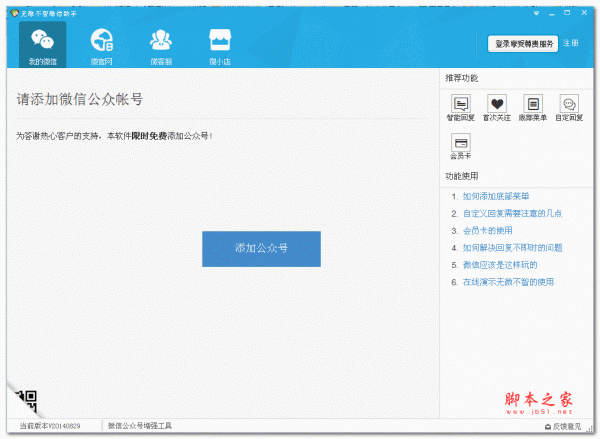Click 微信公众号增强工具 status text

tap(140, 426)
